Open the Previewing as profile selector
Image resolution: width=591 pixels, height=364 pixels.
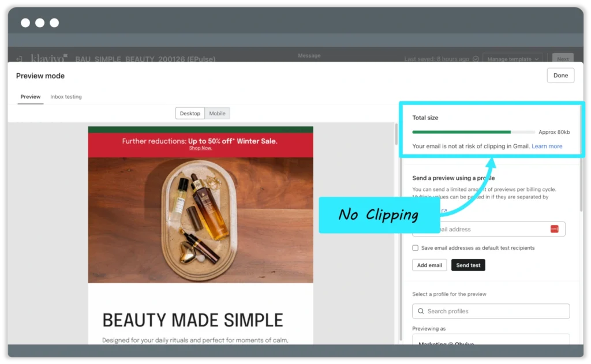tap(490, 342)
